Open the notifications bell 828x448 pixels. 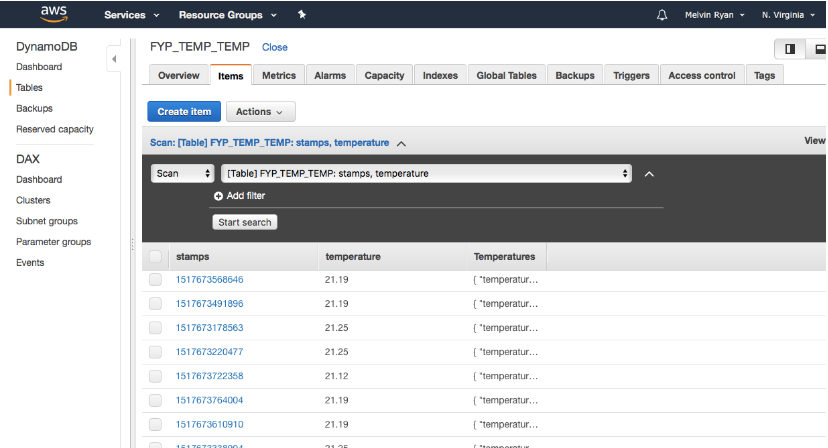point(662,15)
